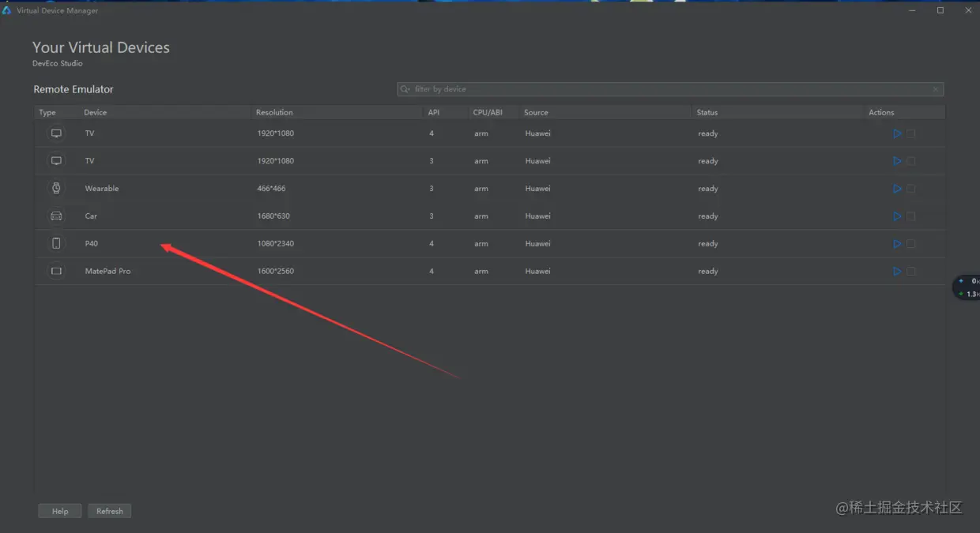The image size is (980, 533).
Task: Start the TV API 4 emulator play icon
Action: [x=897, y=133]
